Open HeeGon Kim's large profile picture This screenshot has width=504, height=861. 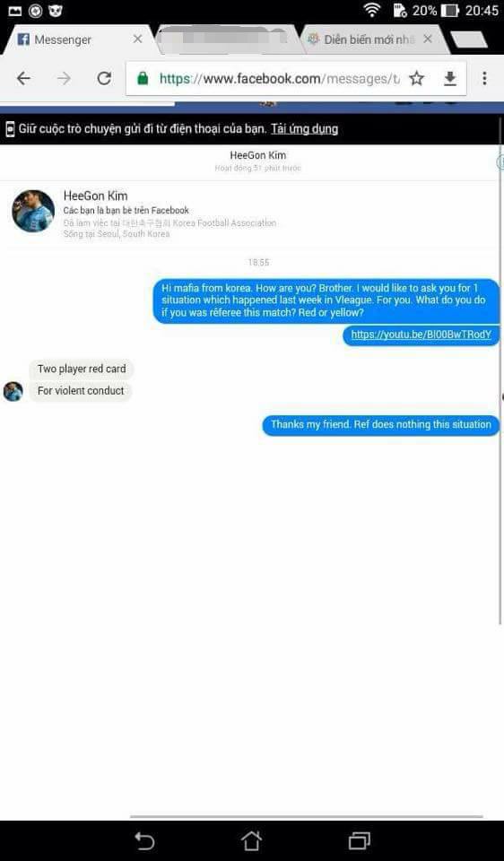tap(33, 212)
